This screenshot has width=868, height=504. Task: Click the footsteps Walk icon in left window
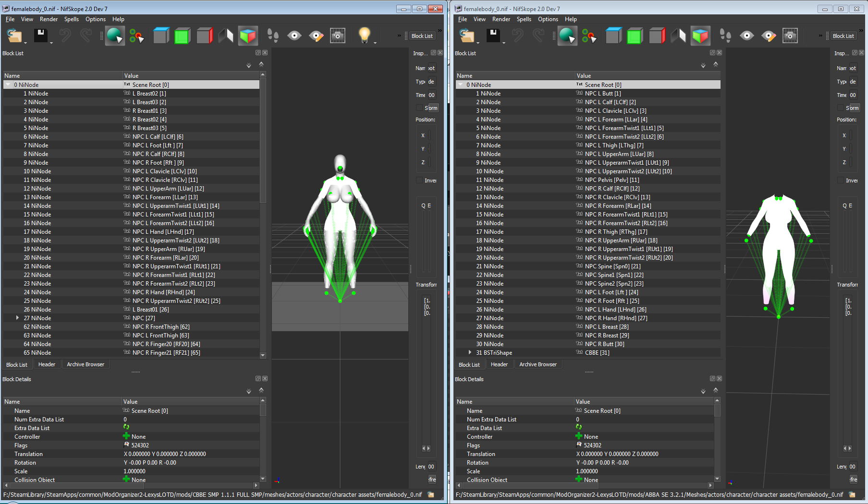[273, 36]
